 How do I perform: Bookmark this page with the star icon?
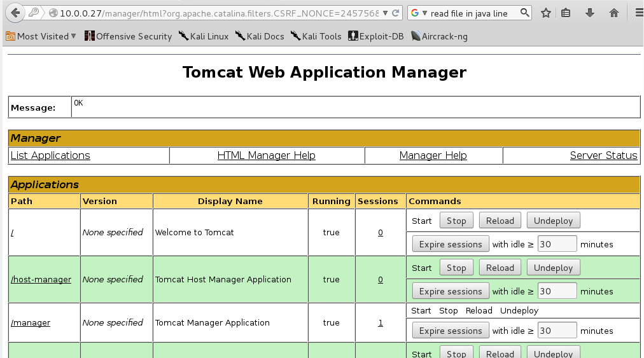click(546, 13)
